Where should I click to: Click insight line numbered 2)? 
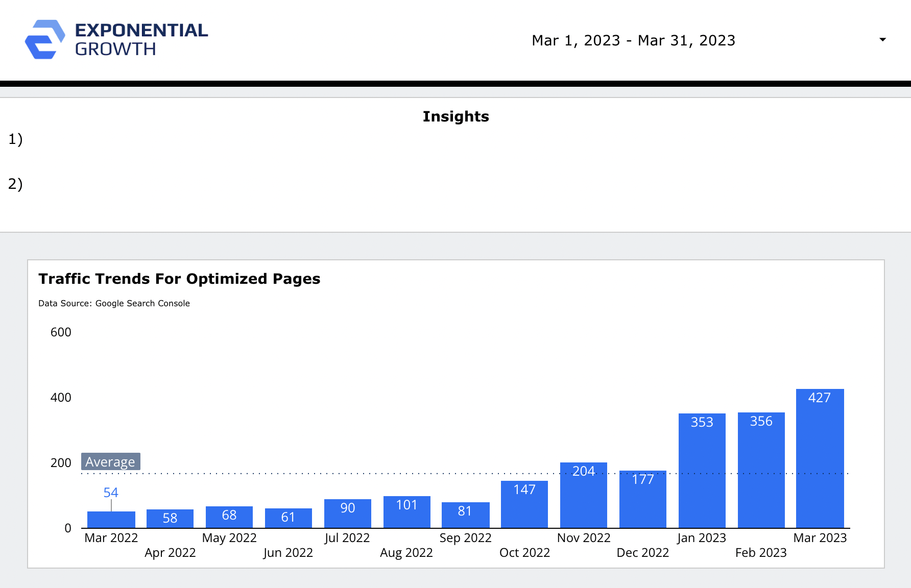(x=14, y=184)
